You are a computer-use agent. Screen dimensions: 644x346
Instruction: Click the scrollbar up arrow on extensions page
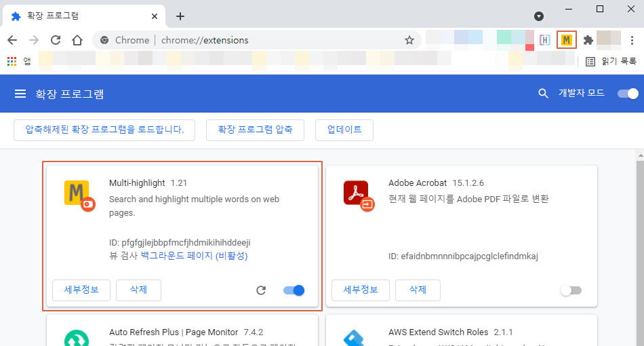[641, 156]
